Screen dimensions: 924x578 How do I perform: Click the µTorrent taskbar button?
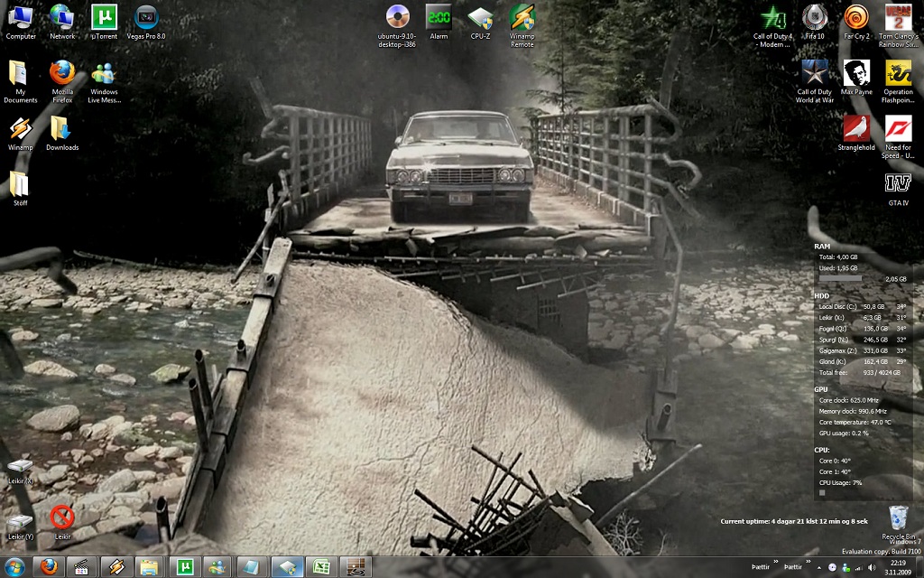(x=185, y=567)
